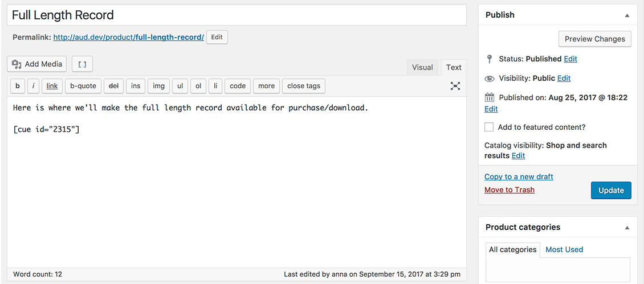The width and height of the screenshot is (644, 284).
Task: Open Add Media uploader
Action: pyautogui.click(x=36, y=64)
